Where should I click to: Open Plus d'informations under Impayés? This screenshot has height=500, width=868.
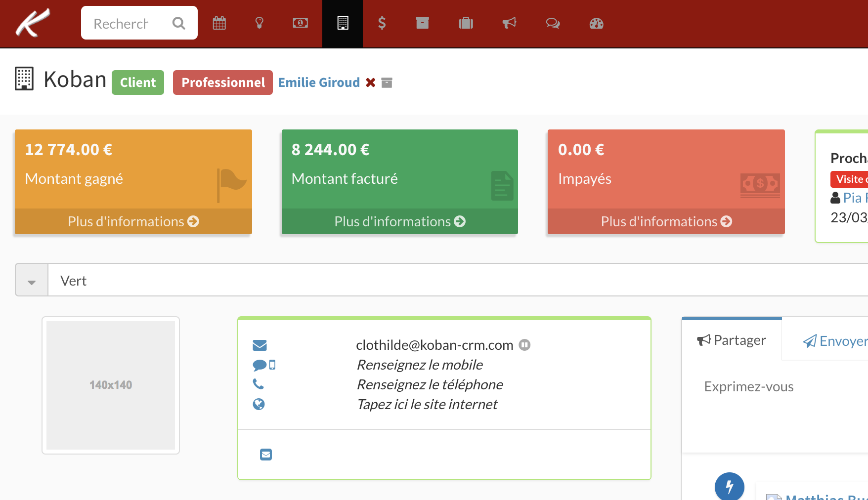666,221
